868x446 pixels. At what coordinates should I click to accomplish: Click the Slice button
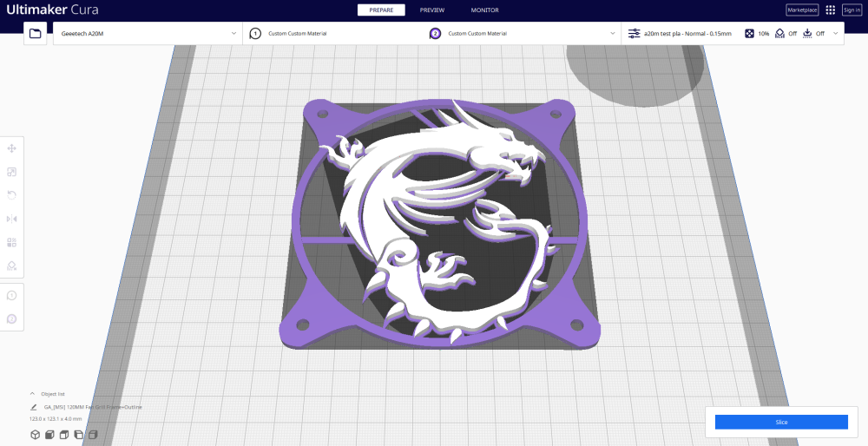tap(781, 423)
